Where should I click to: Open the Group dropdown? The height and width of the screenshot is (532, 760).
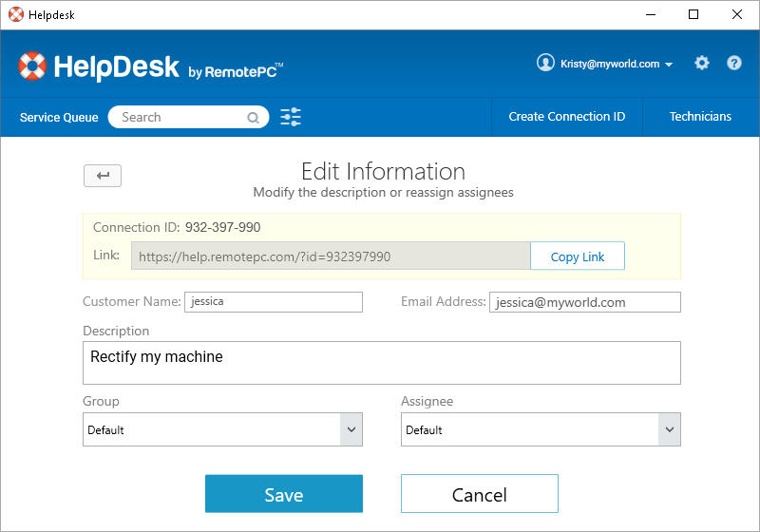point(222,429)
